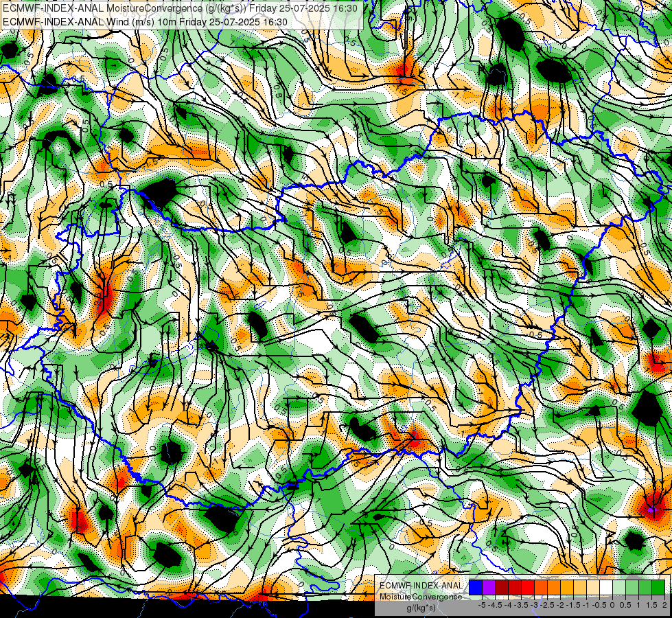Click the blue legend swatch below -5

(476, 588)
